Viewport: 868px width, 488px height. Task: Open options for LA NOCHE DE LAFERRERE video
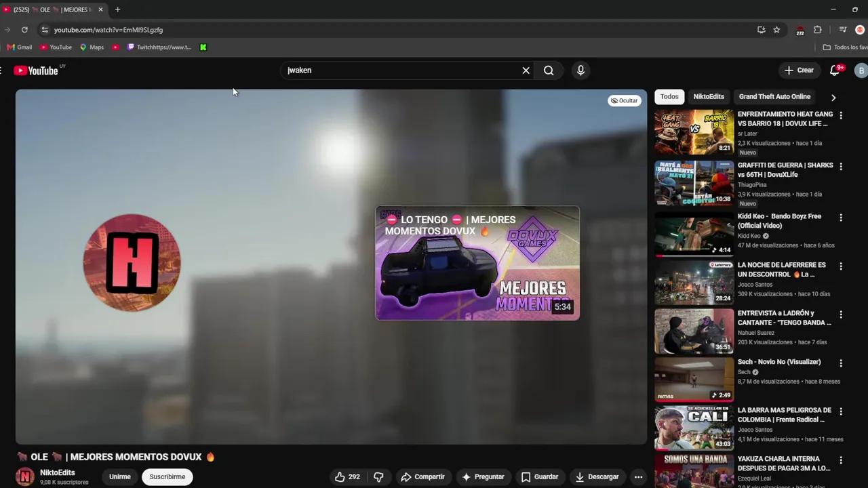click(841, 266)
